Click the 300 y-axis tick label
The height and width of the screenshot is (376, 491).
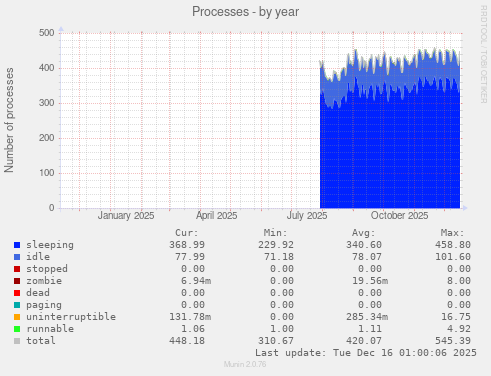coord(47,103)
